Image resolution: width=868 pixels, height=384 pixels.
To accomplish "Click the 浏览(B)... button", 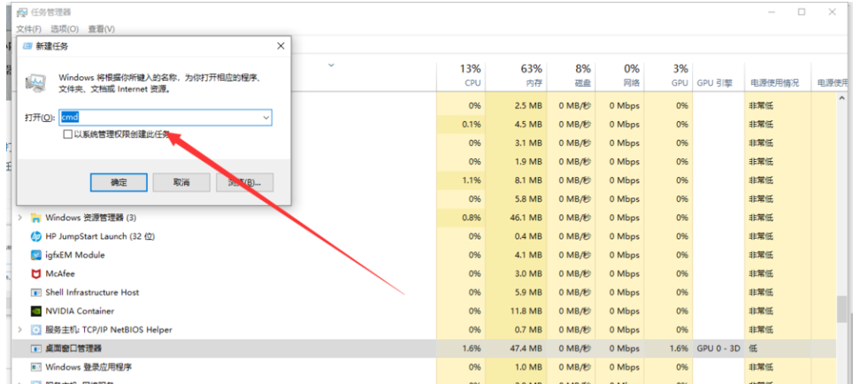I will [245, 182].
